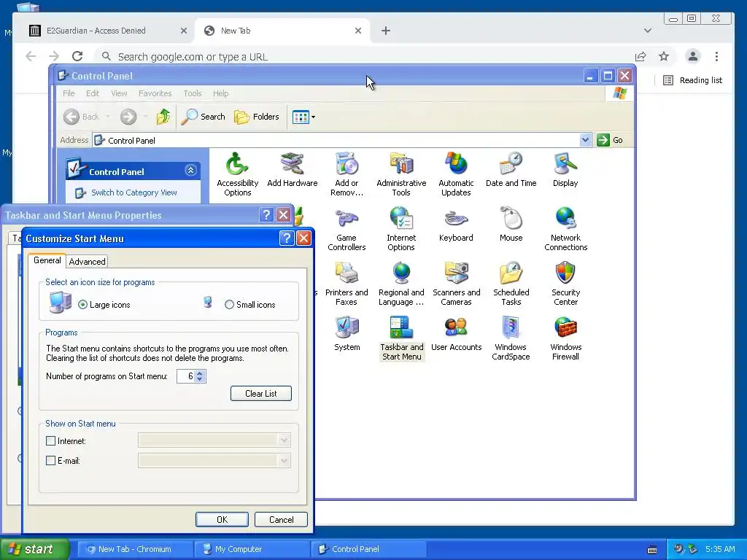Open Game Controllers icon

pyautogui.click(x=347, y=229)
